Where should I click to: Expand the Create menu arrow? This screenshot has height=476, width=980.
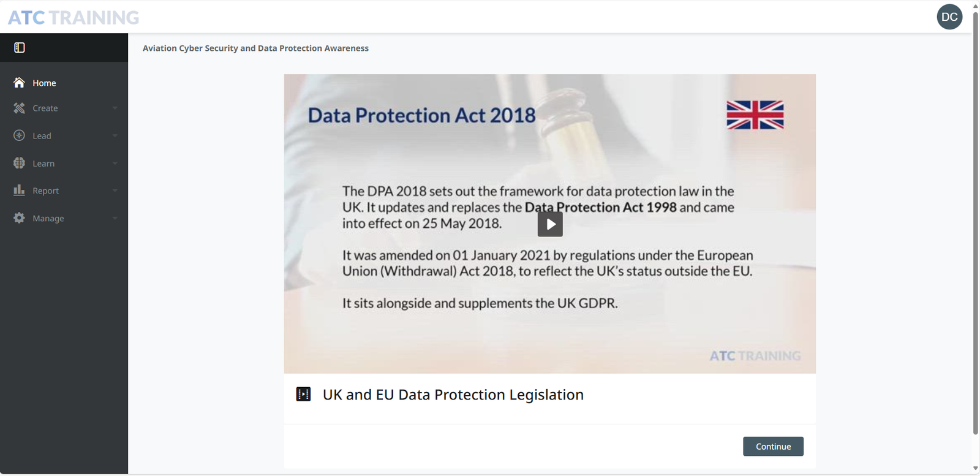[x=115, y=108]
